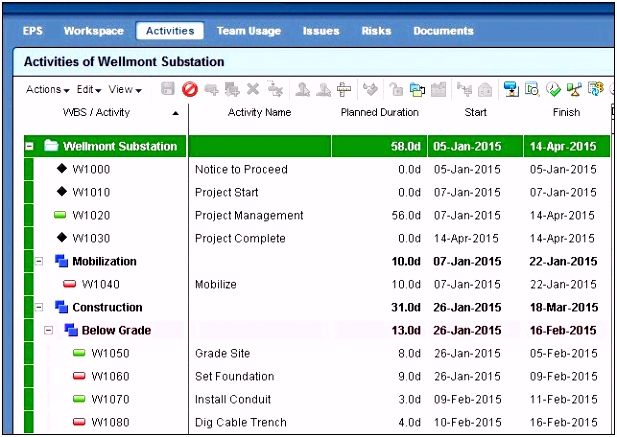
Task: Click the blue folders copy icon
Action: coord(417,90)
